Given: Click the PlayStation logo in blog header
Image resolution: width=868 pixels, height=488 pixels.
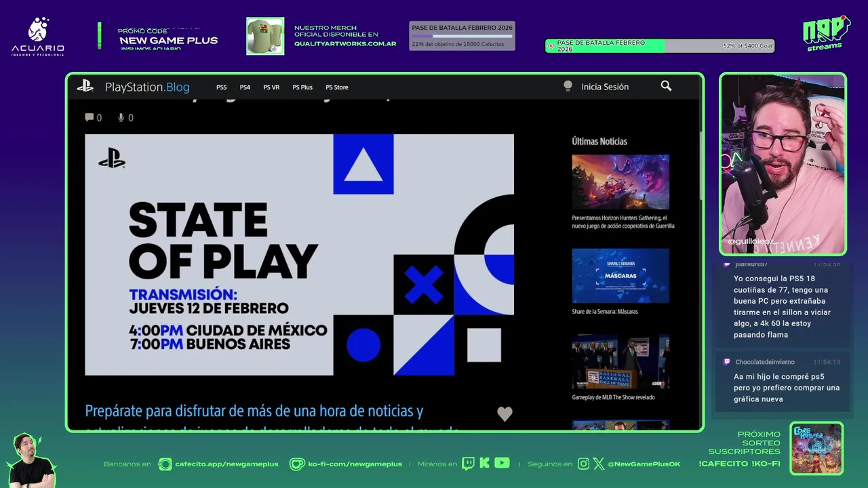Looking at the screenshot, I should click(85, 86).
